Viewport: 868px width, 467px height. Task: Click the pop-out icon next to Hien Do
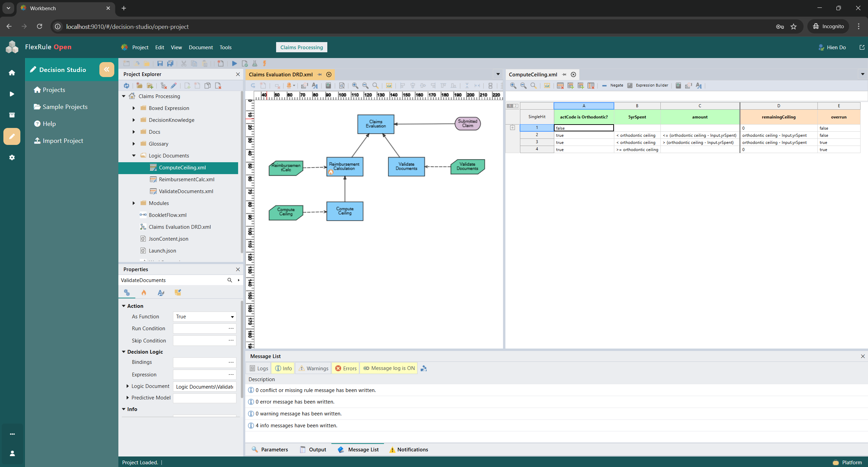[862, 47]
